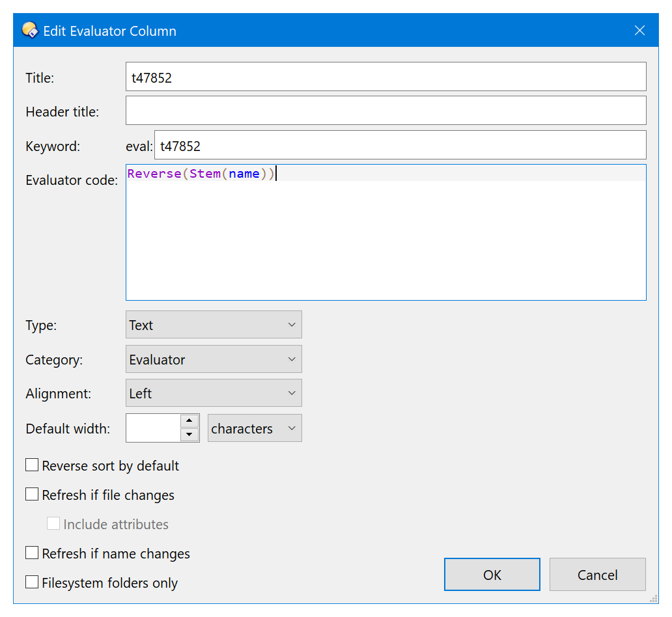Click the Cancel button
Viewport: 672px width, 617px height.
coord(597,575)
